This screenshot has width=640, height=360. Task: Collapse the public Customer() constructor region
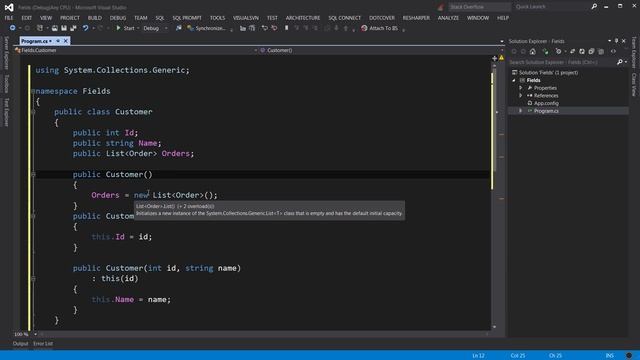click(x=33, y=174)
